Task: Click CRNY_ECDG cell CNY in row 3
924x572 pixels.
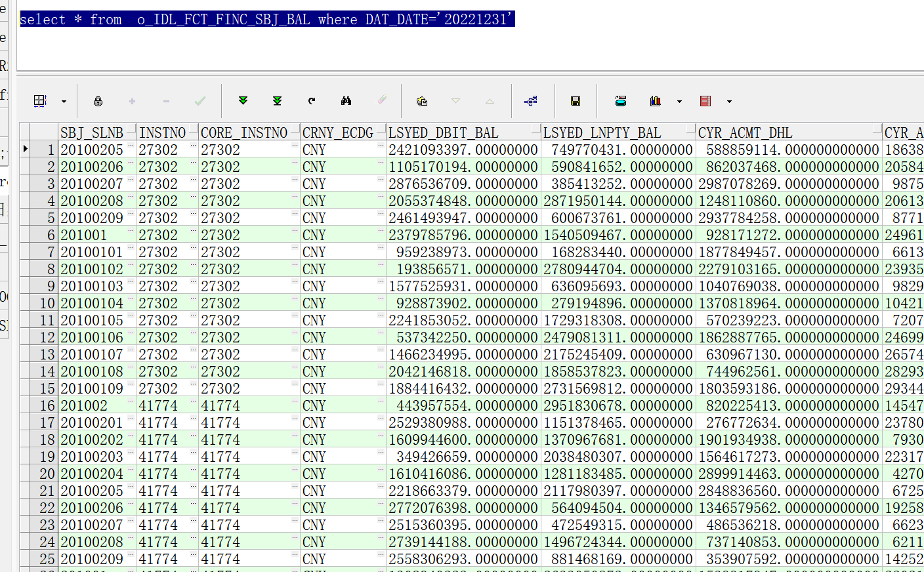Action: coord(343,184)
